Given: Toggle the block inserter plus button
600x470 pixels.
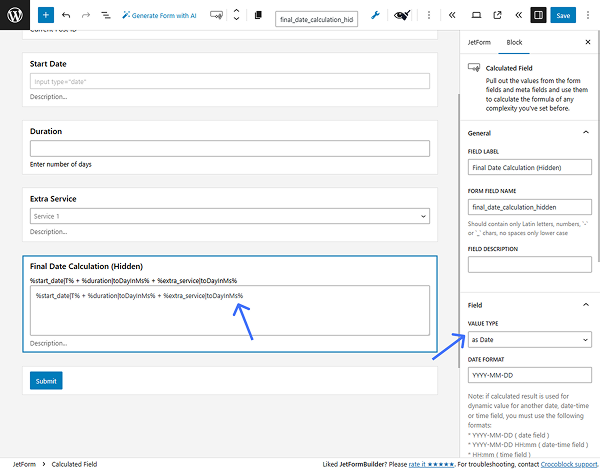Looking at the screenshot, I should [46, 15].
